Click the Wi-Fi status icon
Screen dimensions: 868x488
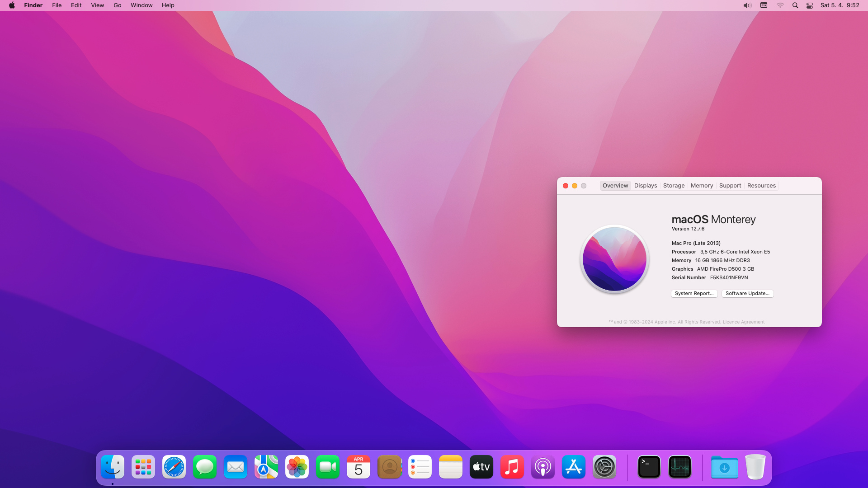tap(780, 5)
